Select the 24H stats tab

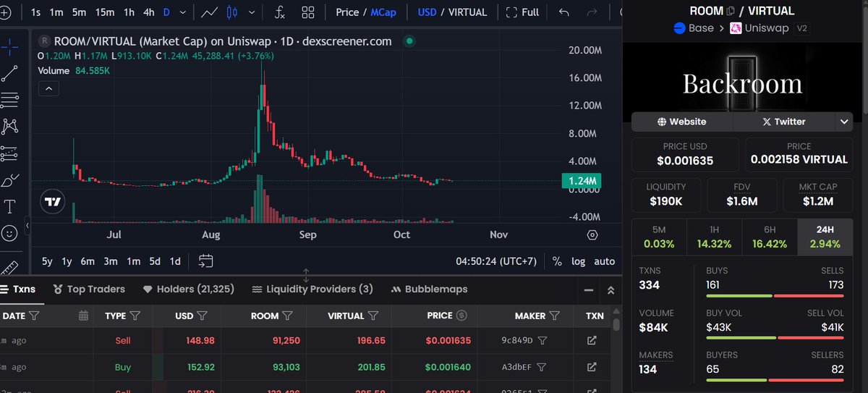click(825, 237)
